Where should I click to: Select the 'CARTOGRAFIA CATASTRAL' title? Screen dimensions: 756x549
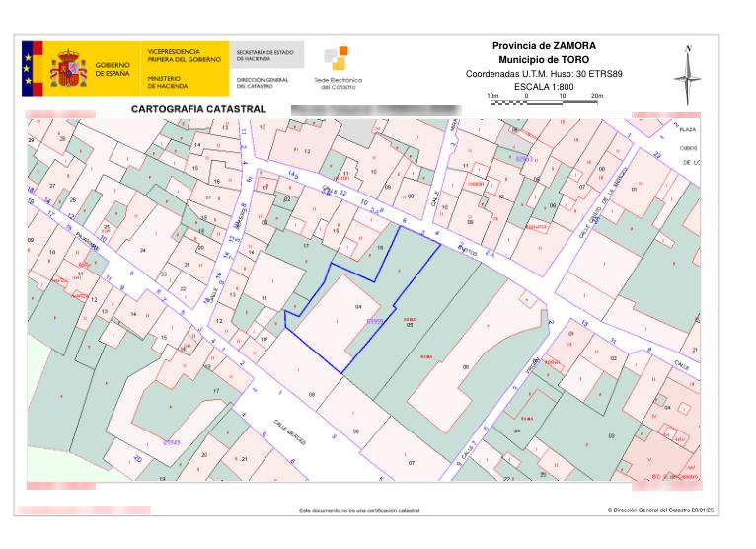click(198, 109)
